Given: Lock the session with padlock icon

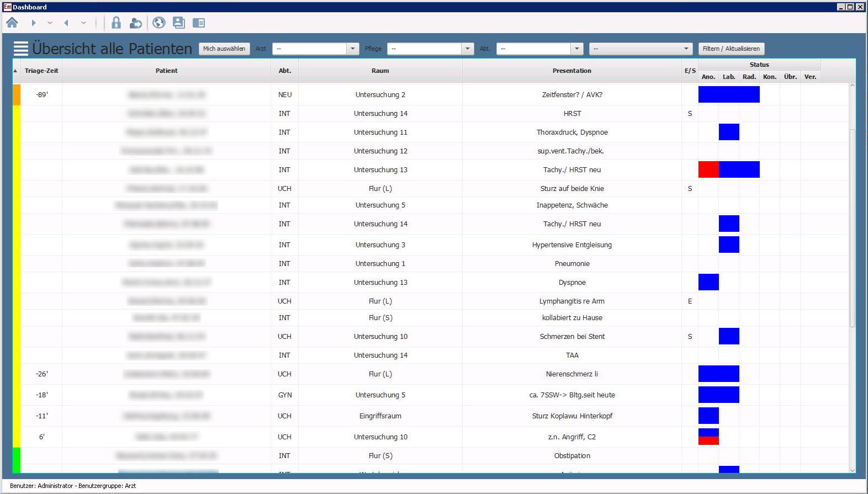Looking at the screenshot, I should click(x=116, y=23).
